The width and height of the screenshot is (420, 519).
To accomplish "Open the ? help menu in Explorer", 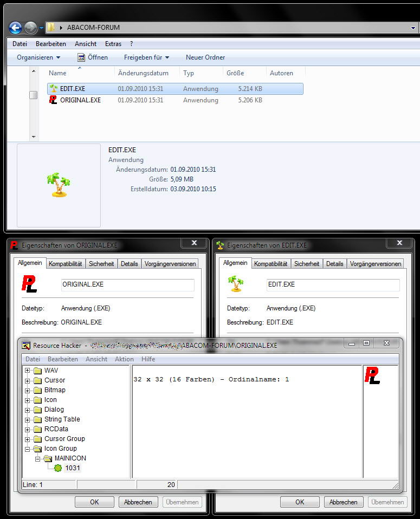I will tap(132, 44).
